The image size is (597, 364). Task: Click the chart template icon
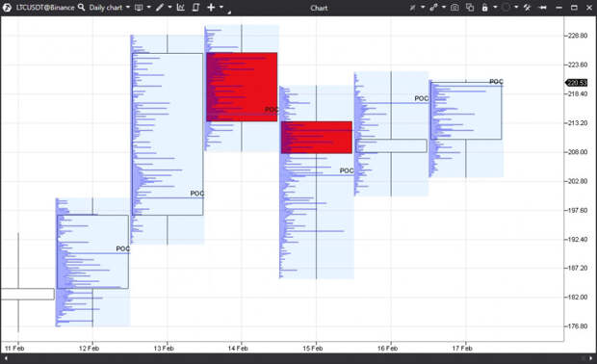[x=139, y=8]
